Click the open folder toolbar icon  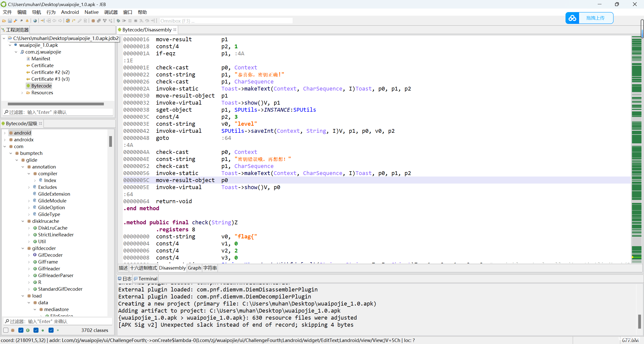coord(4,21)
